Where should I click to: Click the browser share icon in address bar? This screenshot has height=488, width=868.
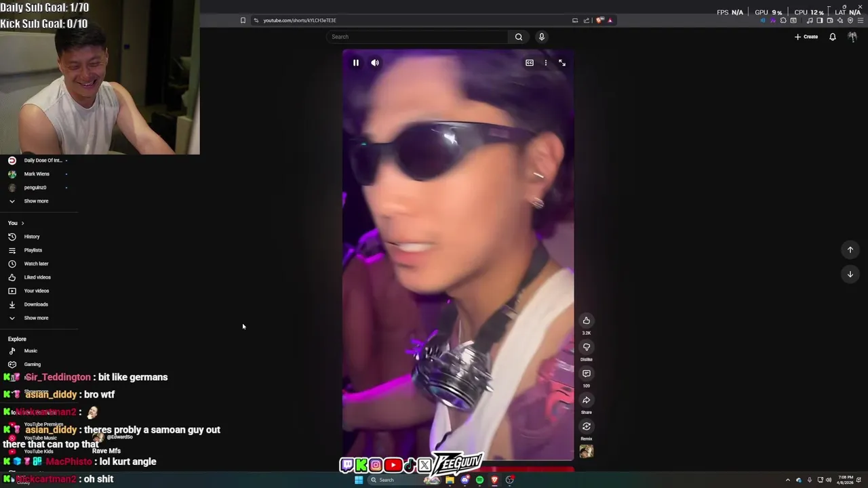(587, 20)
